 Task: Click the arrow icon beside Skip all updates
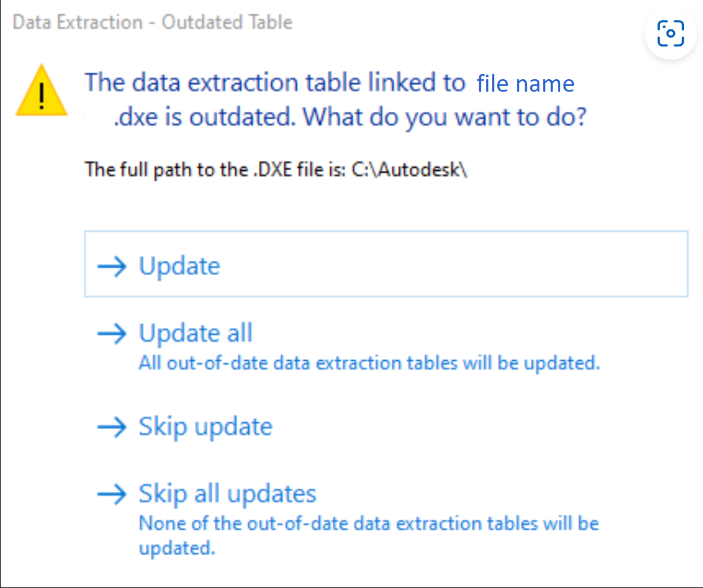click(x=112, y=494)
